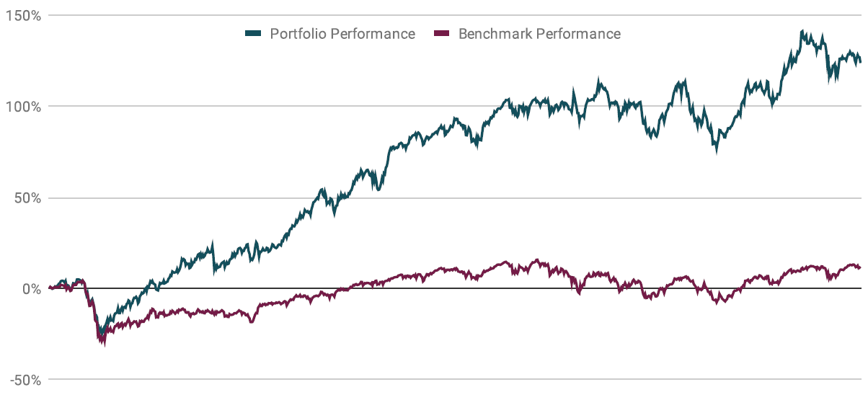Screen dimensions: 868x400
Task: Click the Portfolio Performance legend color swatch
Action: [254, 34]
